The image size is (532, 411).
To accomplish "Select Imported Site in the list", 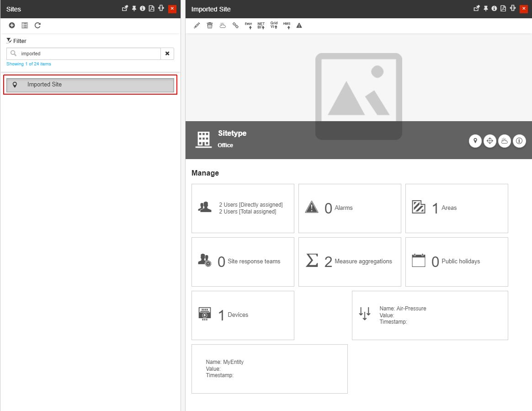I will tap(90, 85).
